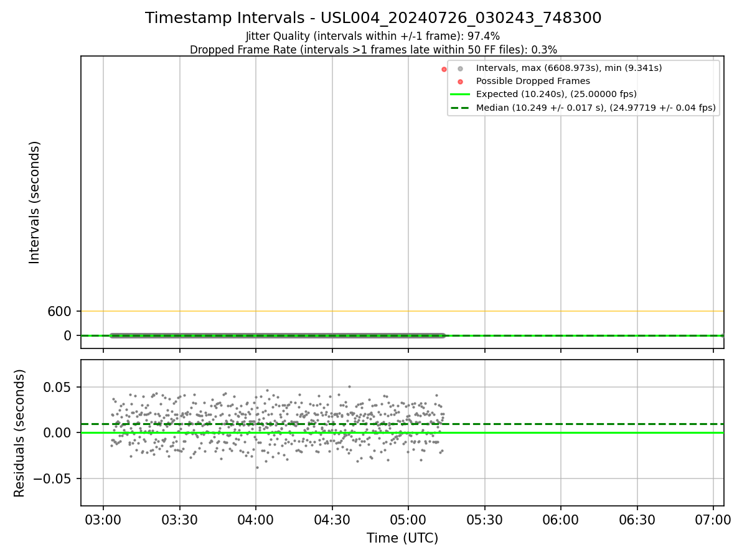Click the 'Jitter Quality' subtitle line showing 97.4%
Viewport: 747px width, 560px height.
tap(373, 36)
